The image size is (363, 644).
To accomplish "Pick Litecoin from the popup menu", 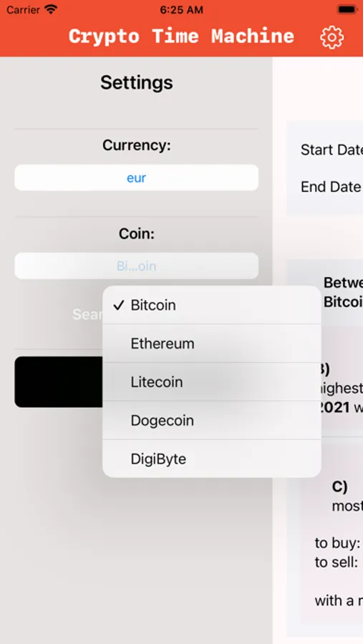I will point(212,382).
